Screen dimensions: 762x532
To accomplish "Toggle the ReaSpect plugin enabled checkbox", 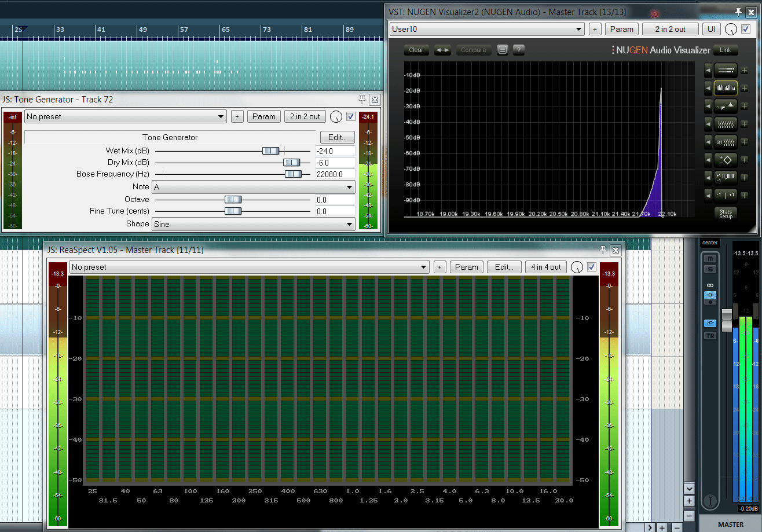I will click(x=591, y=267).
